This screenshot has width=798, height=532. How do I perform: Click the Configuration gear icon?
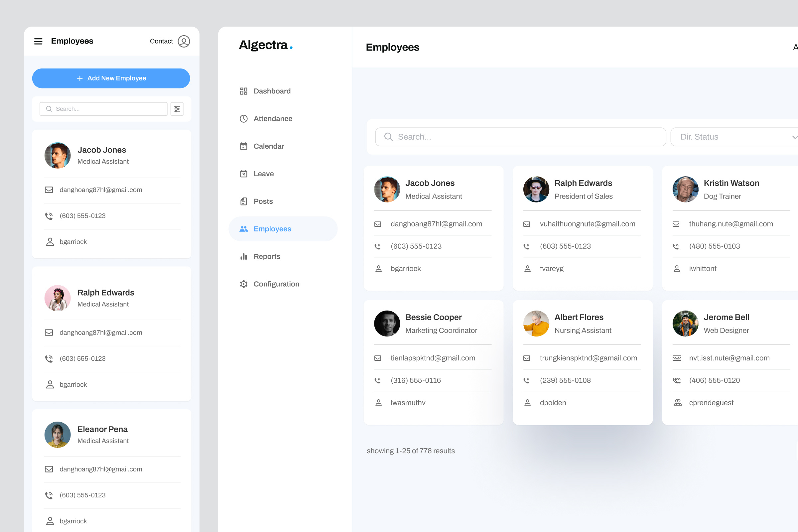click(x=244, y=284)
